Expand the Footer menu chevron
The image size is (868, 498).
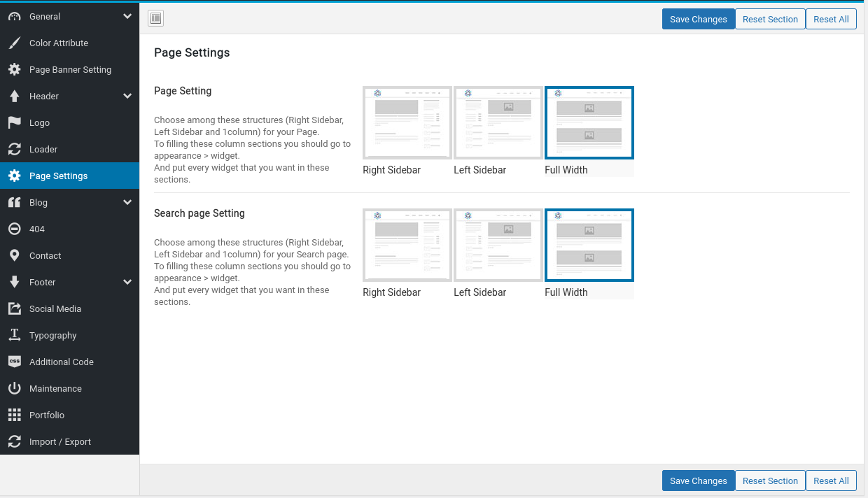[127, 282]
